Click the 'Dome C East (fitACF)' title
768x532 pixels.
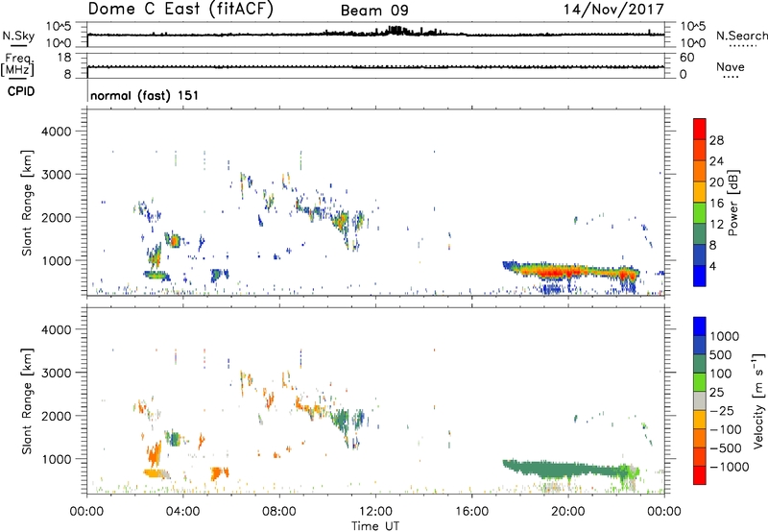[x=180, y=9]
